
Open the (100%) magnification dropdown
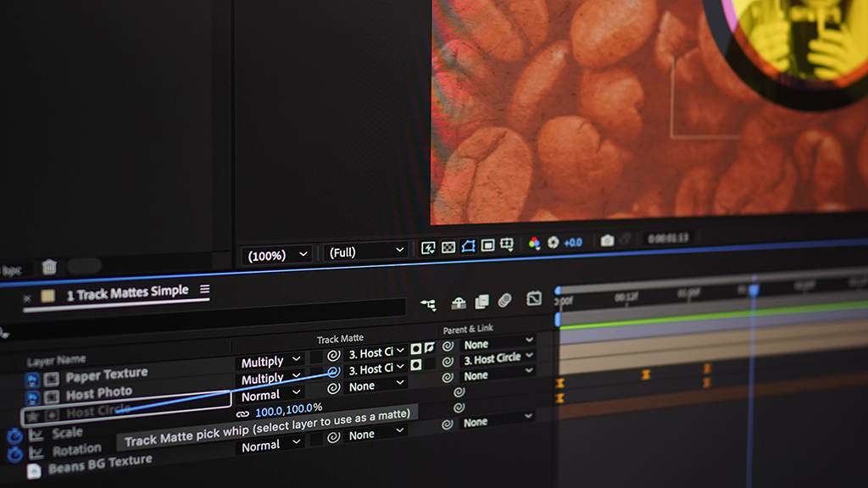277,255
